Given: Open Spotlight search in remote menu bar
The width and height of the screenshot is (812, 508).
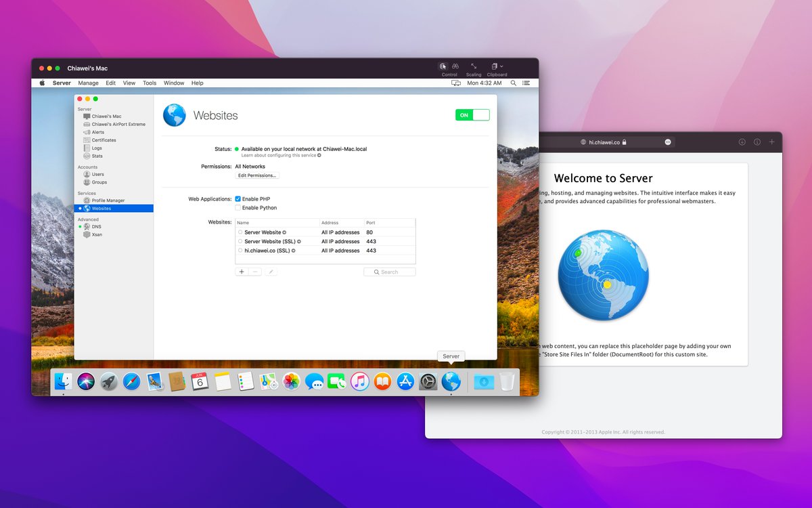Looking at the screenshot, I should pos(514,83).
